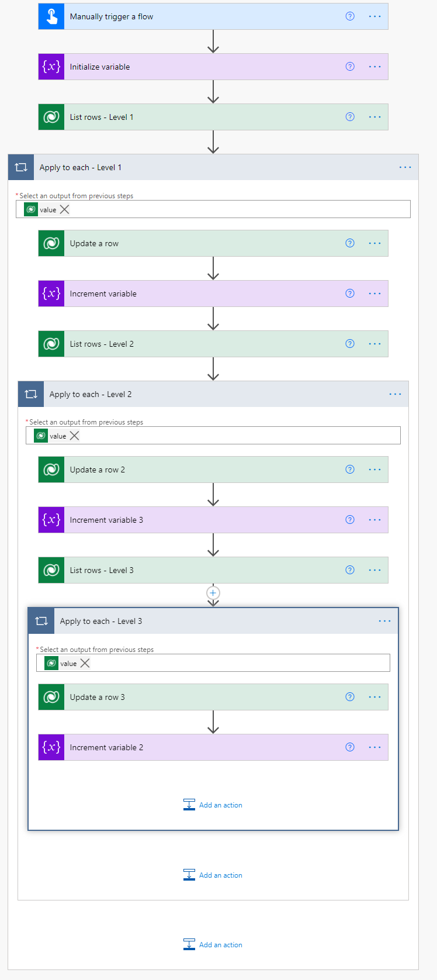Screen dimensions: 437x980
Task: Click the Increment variable curly-brace icon
Action: pos(51,294)
